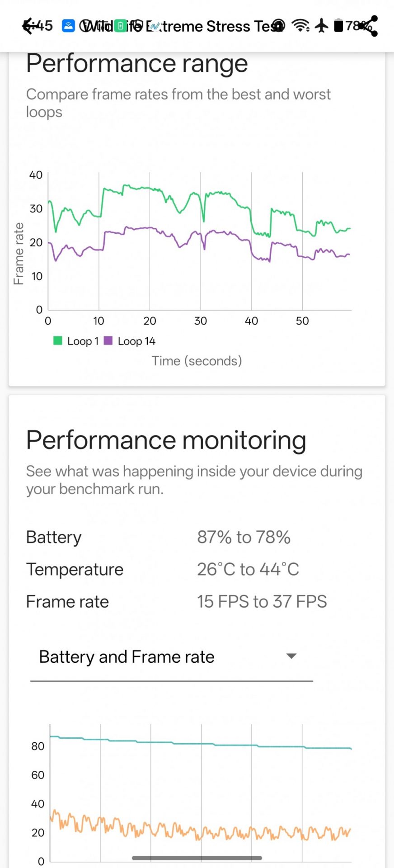Toggle the Loop 1 series label
The height and width of the screenshot is (868, 394).
83,341
